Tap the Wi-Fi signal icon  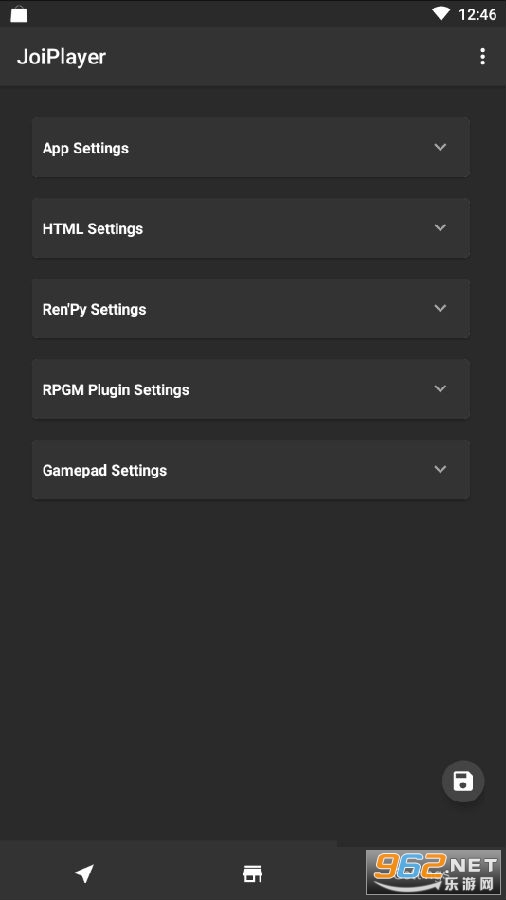(441, 13)
